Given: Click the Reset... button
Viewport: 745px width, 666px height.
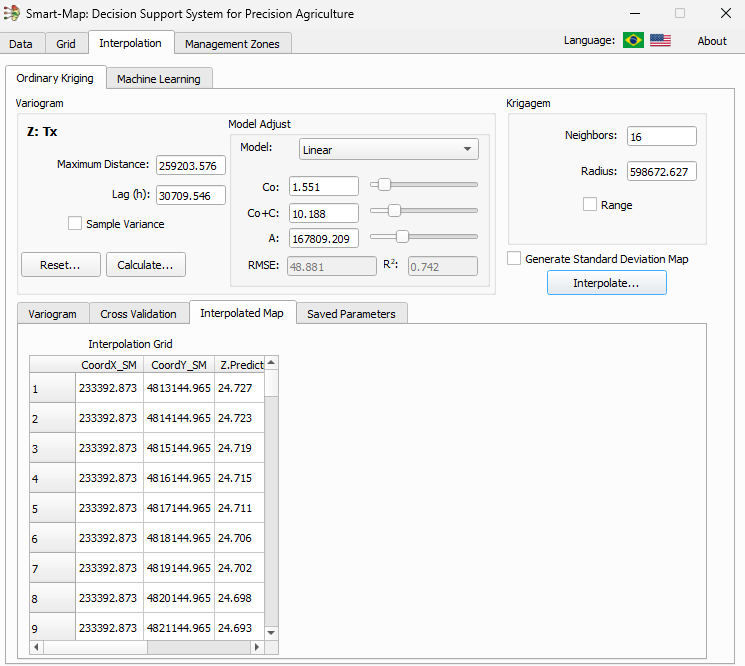Looking at the screenshot, I should click(60, 265).
